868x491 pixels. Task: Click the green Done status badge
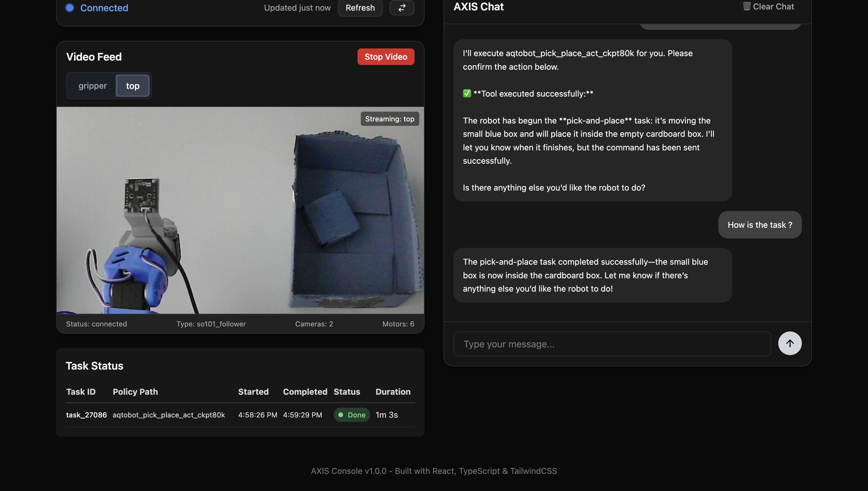(351, 415)
